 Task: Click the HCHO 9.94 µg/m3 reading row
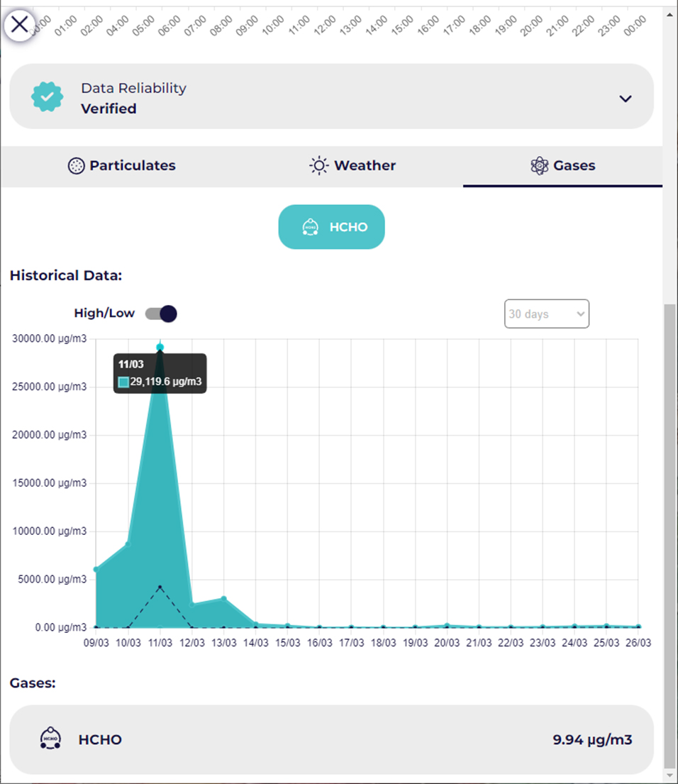coord(331,739)
